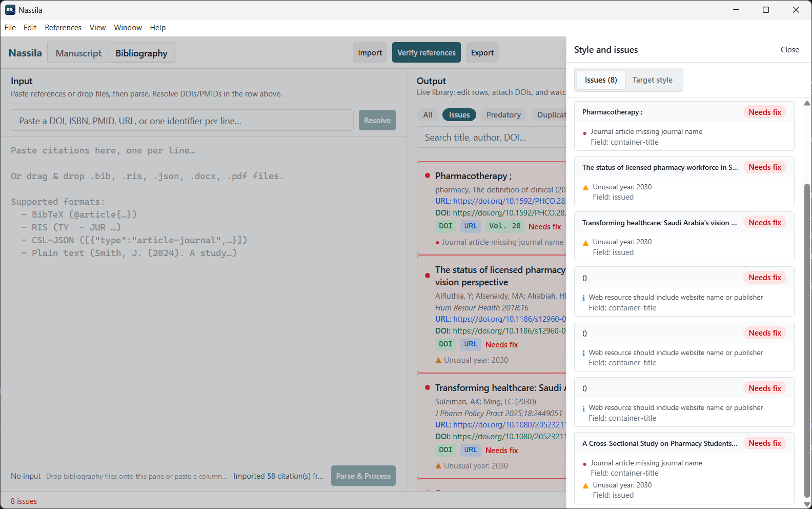Click URL badge on Pharmacotherapy entry

pos(471,226)
